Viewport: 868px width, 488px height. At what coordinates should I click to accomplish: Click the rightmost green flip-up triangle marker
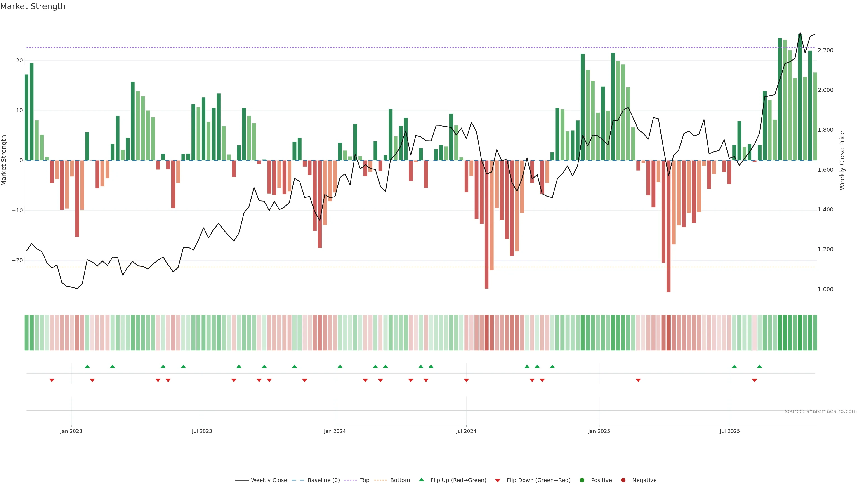coord(759,366)
